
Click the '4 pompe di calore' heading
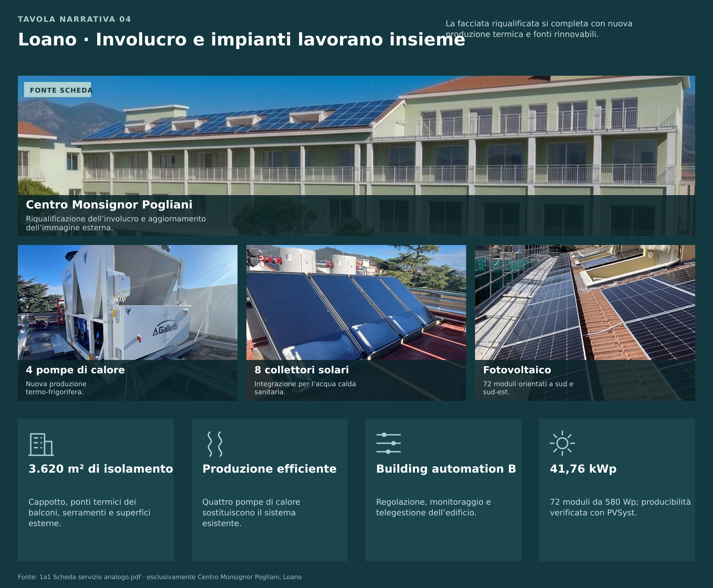[75, 370]
